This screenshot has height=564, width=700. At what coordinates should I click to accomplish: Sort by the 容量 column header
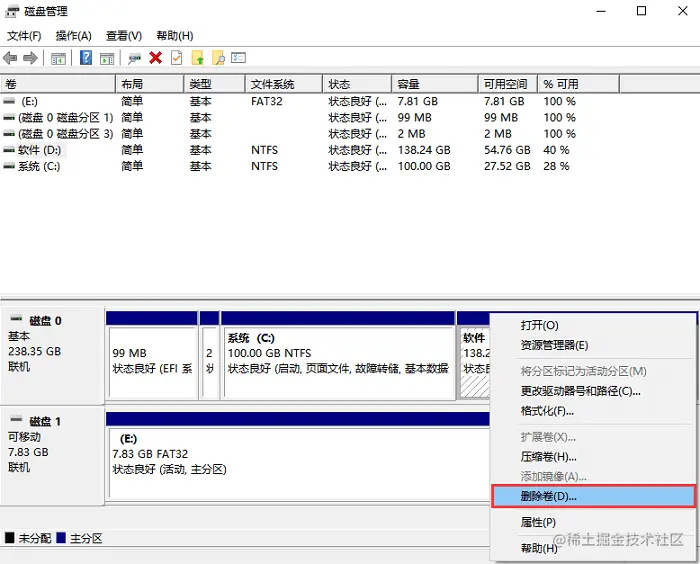coord(435,84)
